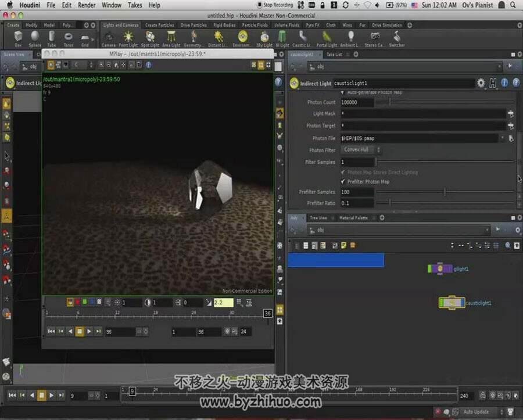Image resolution: width=523 pixels, height=420 pixels.
Task: Play forward in the MPlay playbar
Action: coord(89,331)
